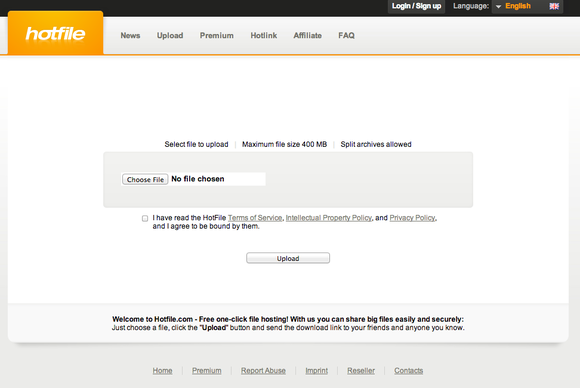
Task: Click the Upload submit button
Action: [x=288, y=258]
